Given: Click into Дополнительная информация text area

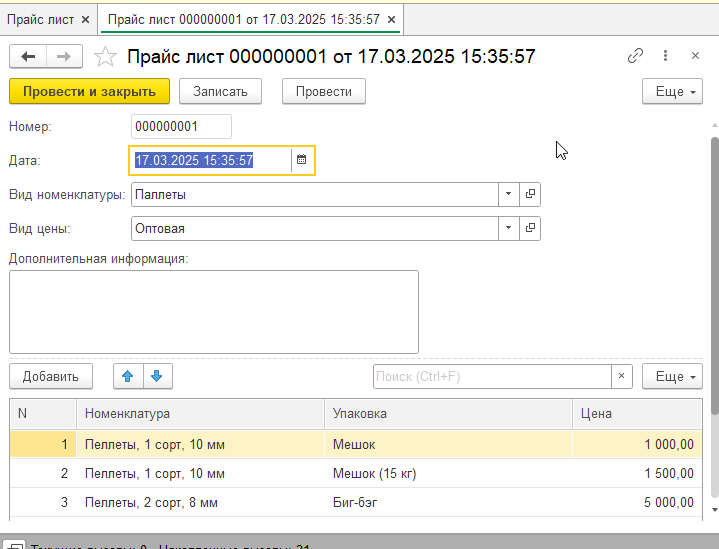Looking at the screenshot, I should coord(213,311).
